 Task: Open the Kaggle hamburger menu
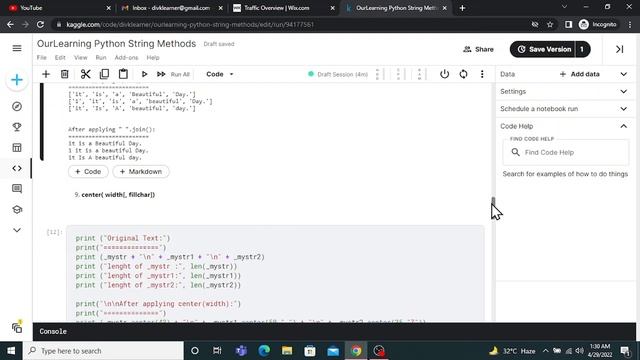[17, 48]
